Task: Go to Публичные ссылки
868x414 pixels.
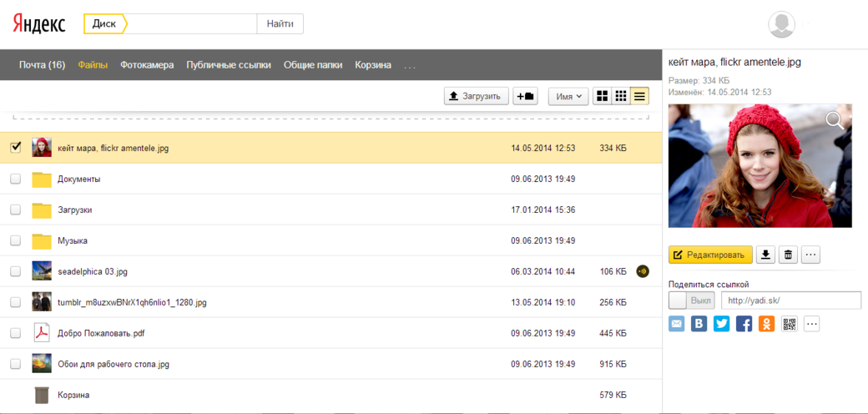Action: click(x=229, y=65)
